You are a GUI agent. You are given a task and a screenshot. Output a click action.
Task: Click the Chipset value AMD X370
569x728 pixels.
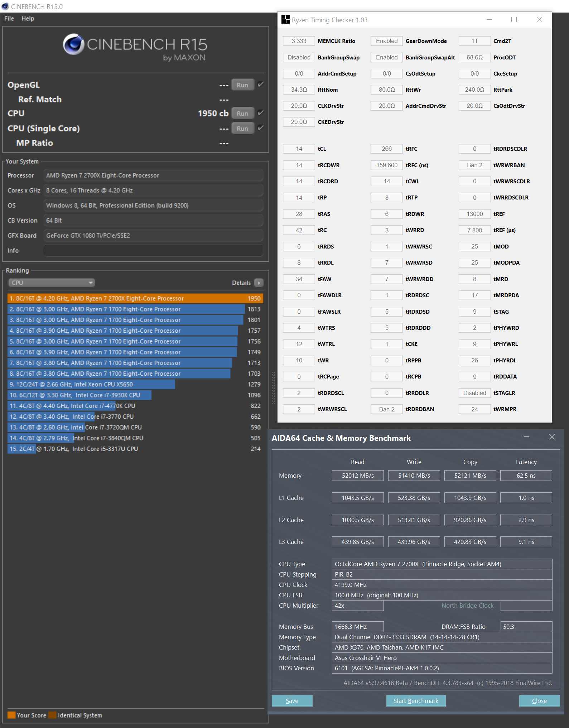pyautogui.click(x=442, y=647)
